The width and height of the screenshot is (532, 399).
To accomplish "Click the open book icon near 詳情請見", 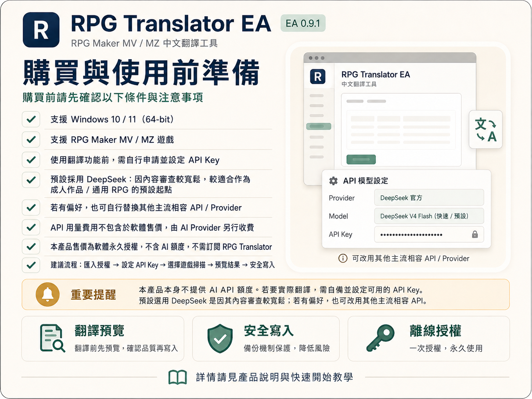I will [x=177, y=377].
